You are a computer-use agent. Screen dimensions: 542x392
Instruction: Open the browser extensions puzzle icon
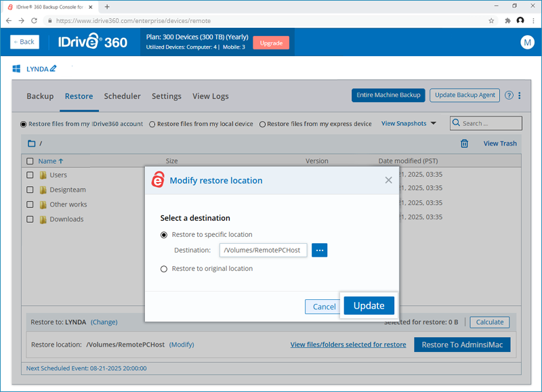(x=507, y=21)
